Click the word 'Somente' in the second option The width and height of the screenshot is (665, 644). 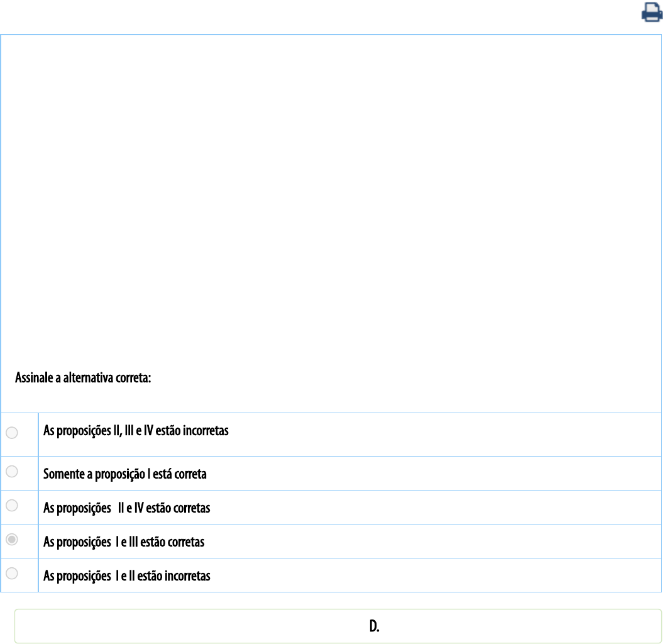59,474
